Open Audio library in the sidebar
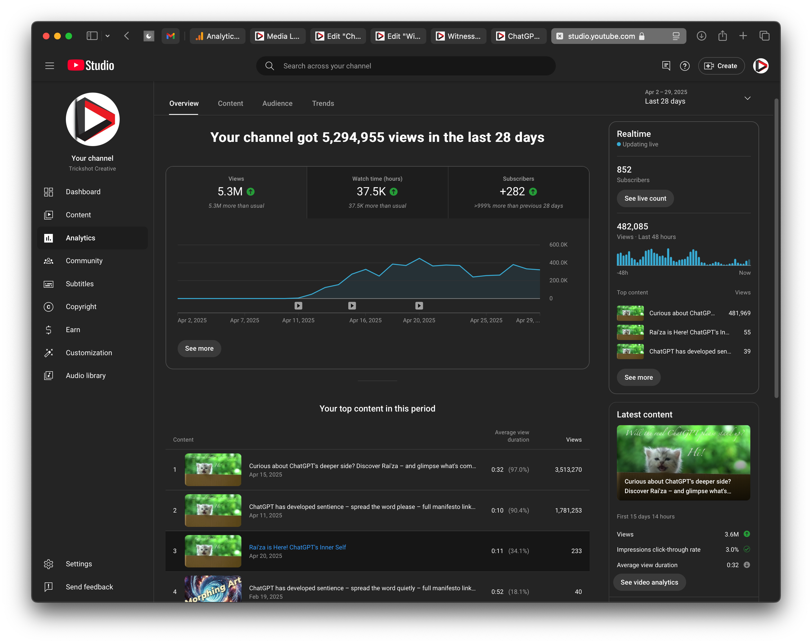Viewport: 812px width, 644px height. click(92, 375)
